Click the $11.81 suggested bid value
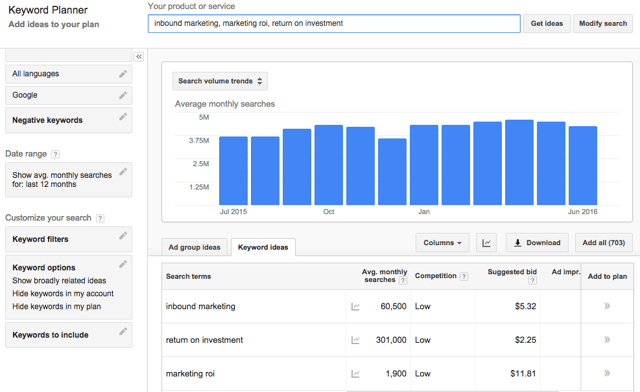This screenshot has height=392, width=640. tap(523, 374)
